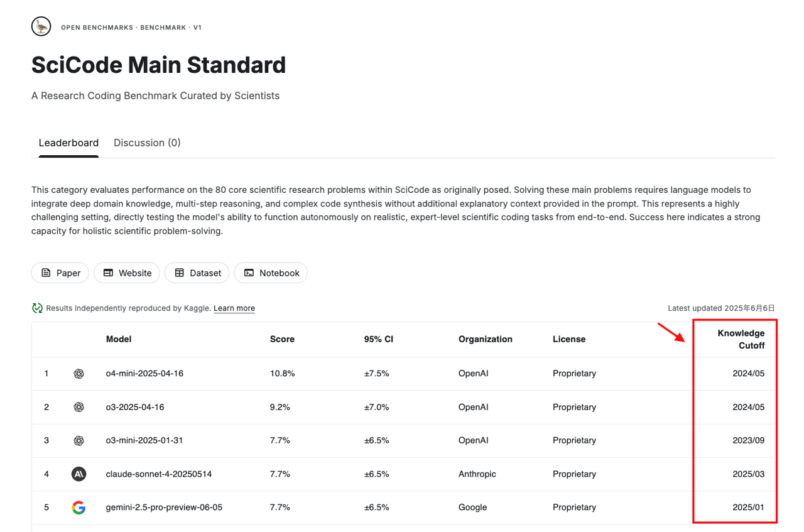Open the benchmark Website button
804x532 pixels.
127,273
